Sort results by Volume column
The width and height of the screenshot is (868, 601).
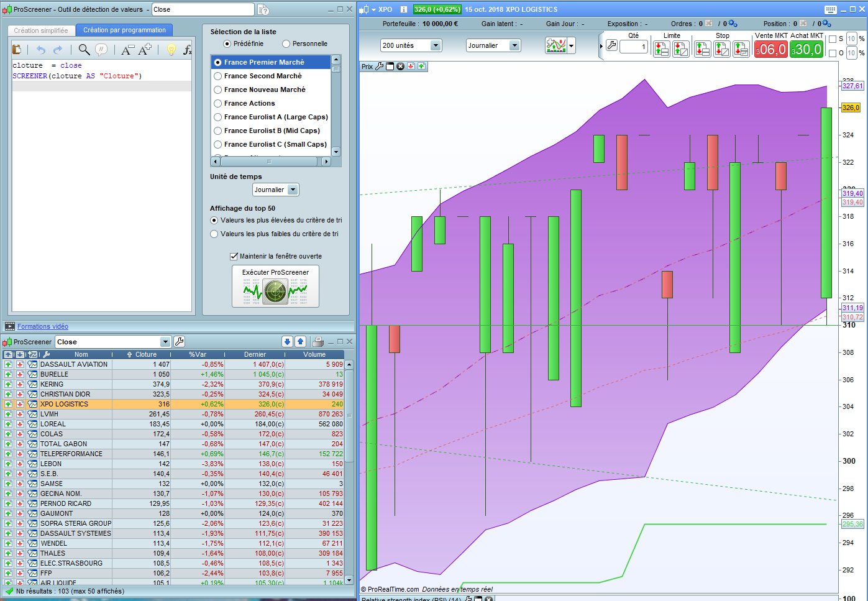[314, 354]
